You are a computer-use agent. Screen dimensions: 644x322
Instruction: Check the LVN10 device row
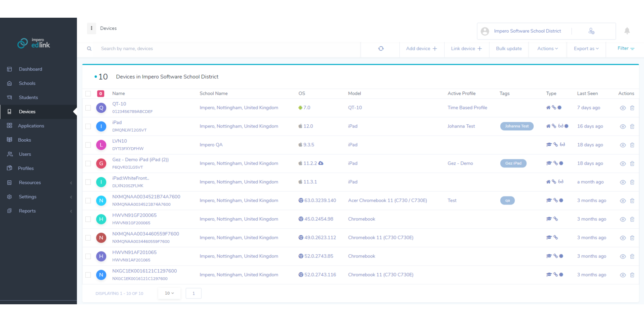[88, 145]
